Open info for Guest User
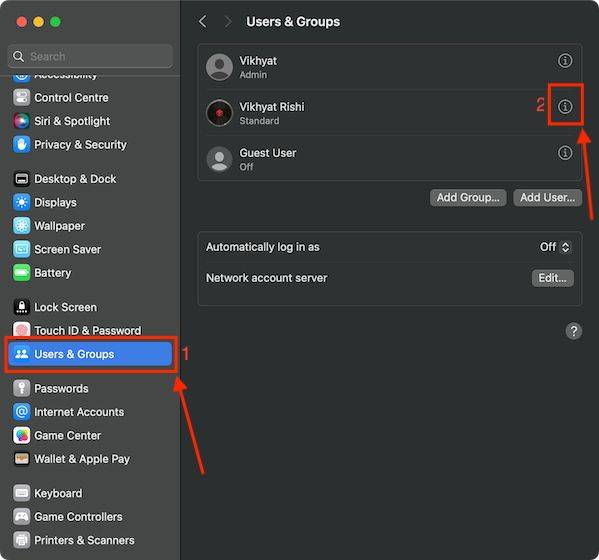 (565, 153)
